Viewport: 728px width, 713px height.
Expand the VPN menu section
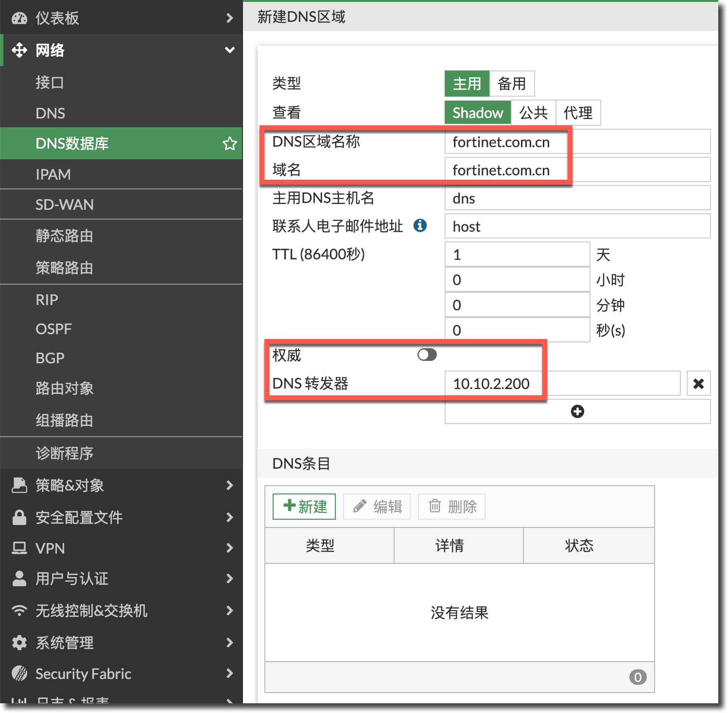coord(229,548)
